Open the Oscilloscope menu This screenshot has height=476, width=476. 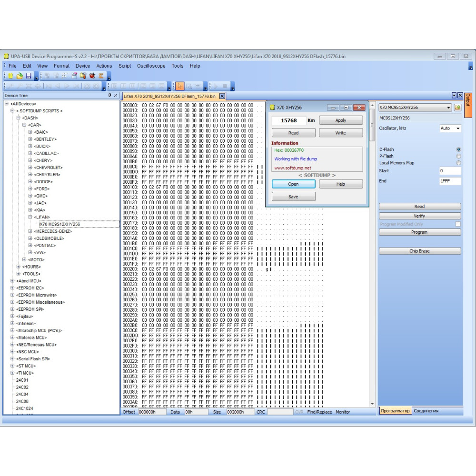tap(151, 66)
